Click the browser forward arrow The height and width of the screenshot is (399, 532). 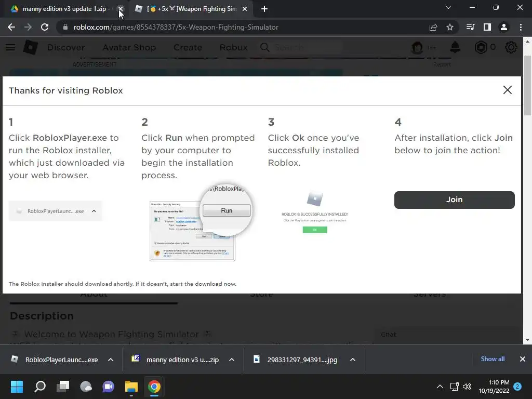[x=28, y=27]
